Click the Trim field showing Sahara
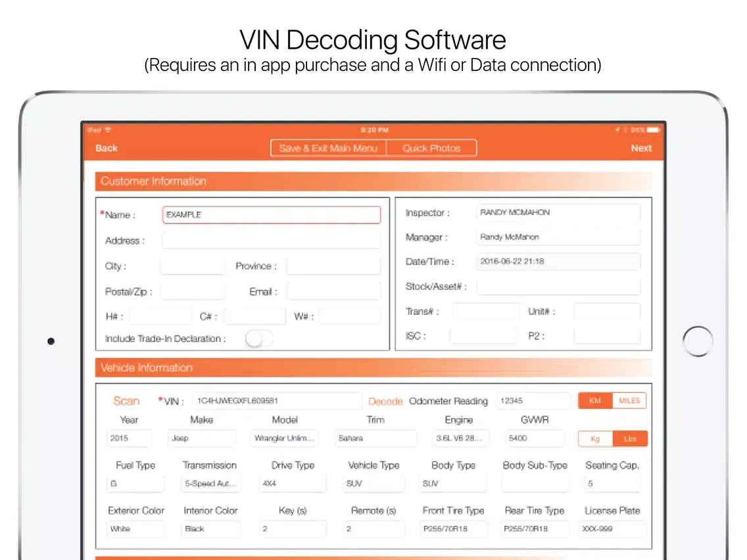747x560 pixels. point(375,438)
